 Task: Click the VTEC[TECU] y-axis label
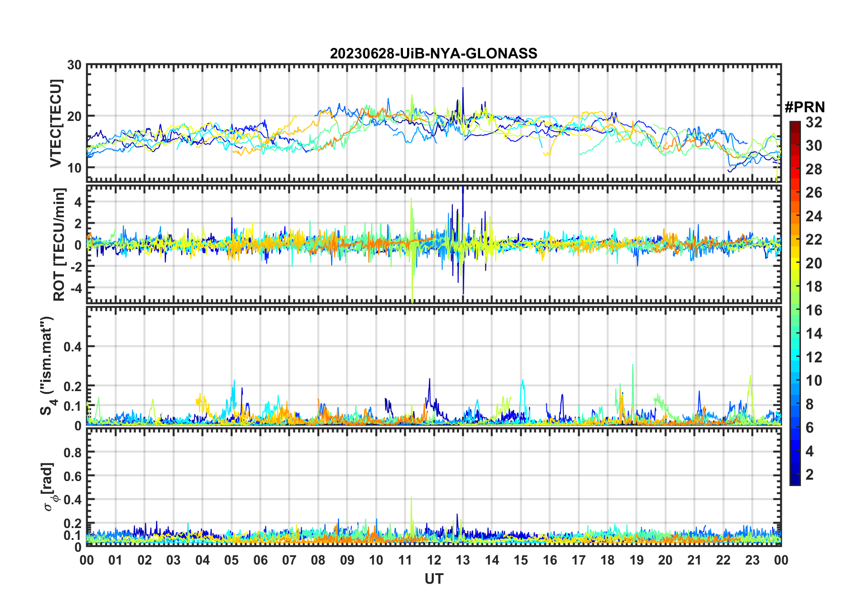click(x=56, y=123)
